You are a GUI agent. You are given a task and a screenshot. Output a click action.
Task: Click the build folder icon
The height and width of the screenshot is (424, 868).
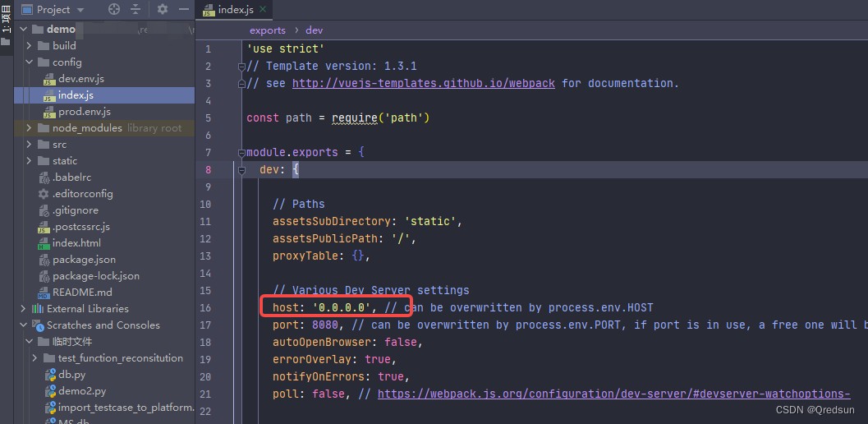[x=44, y=46]
